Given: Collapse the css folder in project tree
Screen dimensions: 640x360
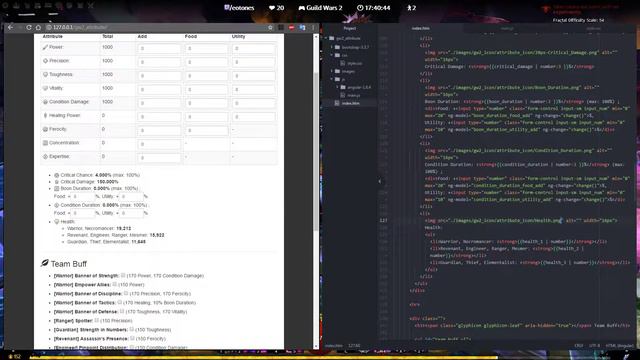Looking at the screenshot, I should click(332, 55).
